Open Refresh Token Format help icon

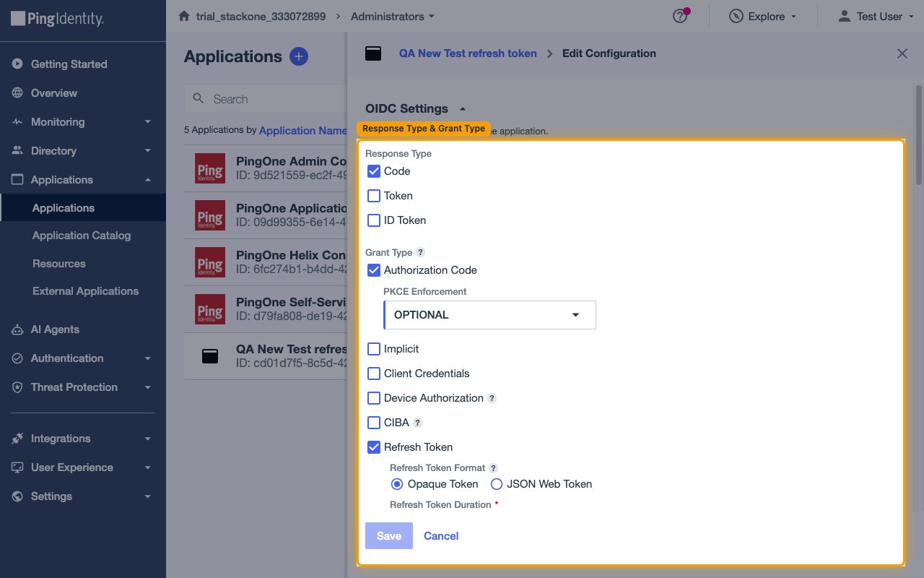[x=494, y=468]
